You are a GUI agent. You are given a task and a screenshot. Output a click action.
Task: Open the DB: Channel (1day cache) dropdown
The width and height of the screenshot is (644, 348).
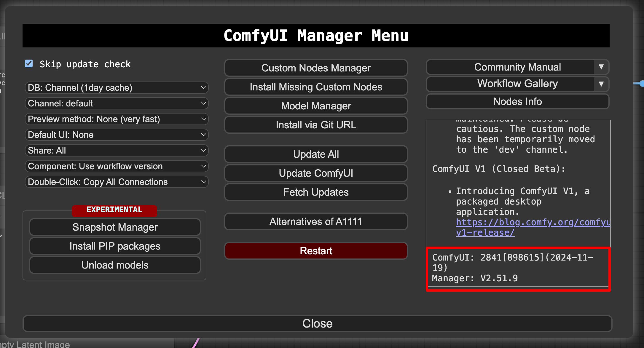click(x=117, y=88)
